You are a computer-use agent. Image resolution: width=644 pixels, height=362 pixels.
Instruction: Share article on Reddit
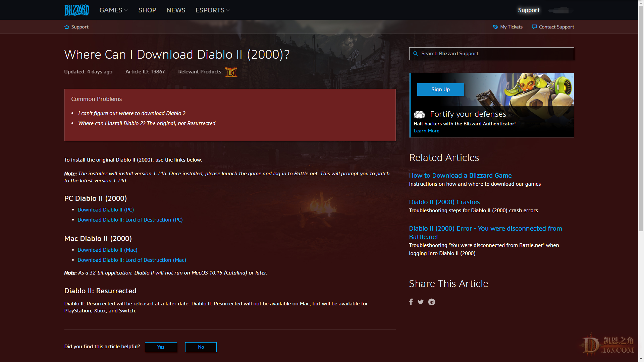(x=432, y=302)
